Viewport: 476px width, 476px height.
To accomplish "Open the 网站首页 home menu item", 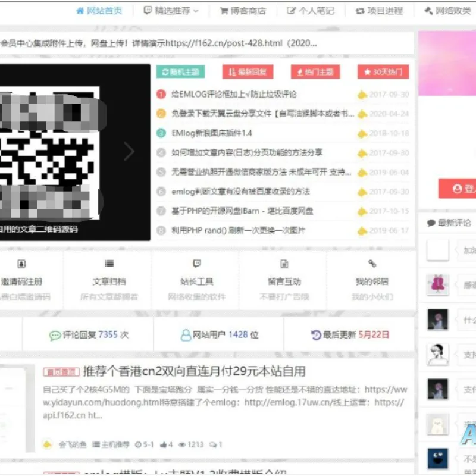I will (99, 11).
